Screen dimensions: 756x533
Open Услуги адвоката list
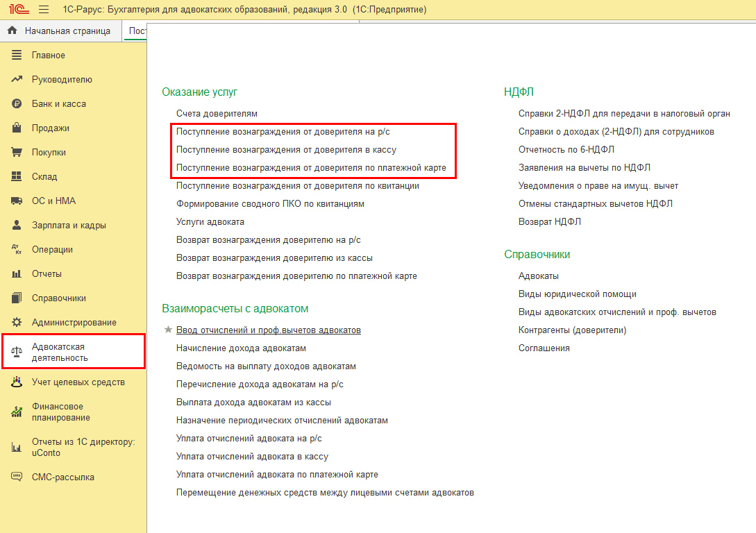coord(210,222)
